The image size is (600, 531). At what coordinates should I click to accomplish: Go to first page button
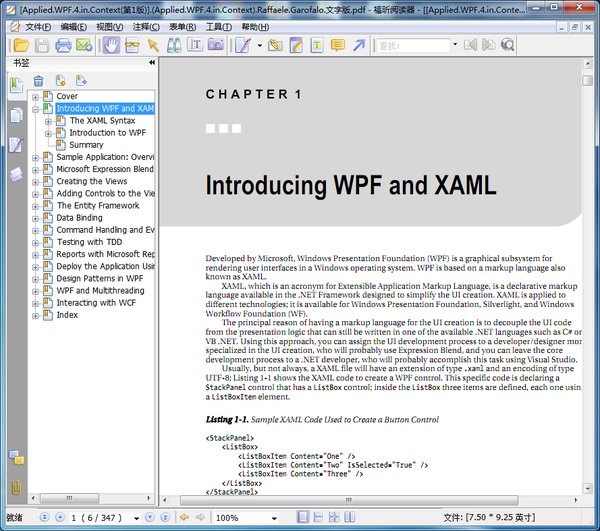(x=44, y=517)
